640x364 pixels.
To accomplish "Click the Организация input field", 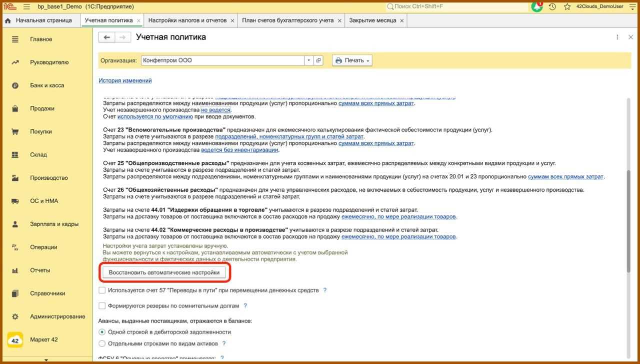I will click(223, 60).
